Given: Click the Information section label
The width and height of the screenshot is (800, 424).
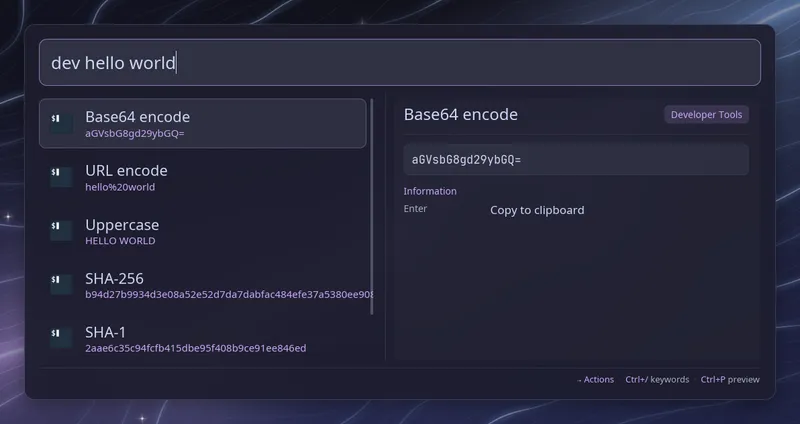Looking at the screenshot, I should pyautogui.click(x=430, y=191).
